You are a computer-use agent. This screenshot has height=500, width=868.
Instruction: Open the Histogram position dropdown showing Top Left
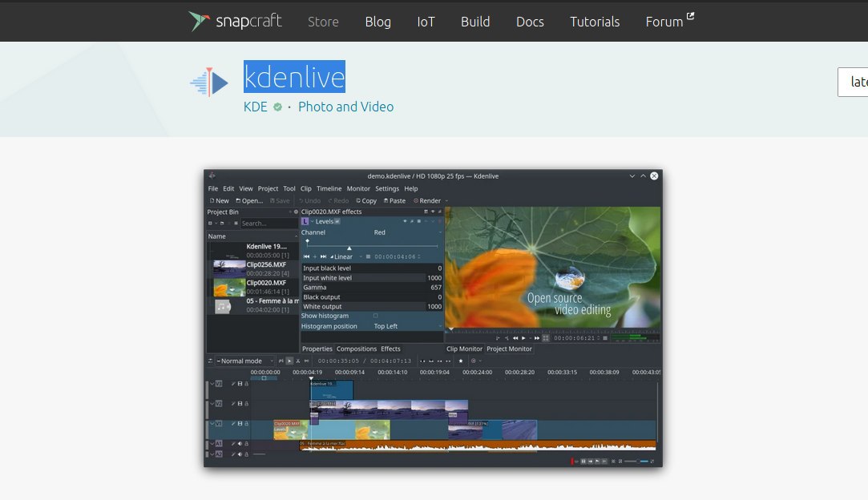(x=409, y=326)
